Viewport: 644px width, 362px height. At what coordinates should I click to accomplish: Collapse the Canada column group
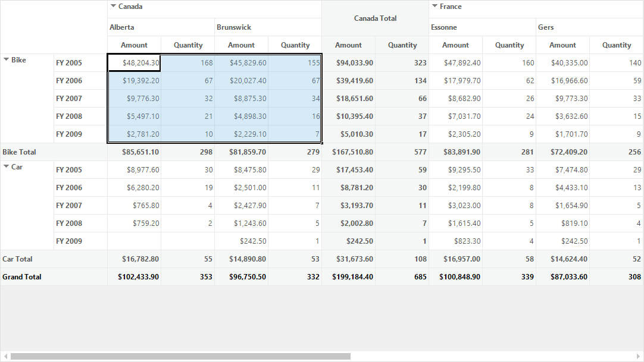point(113,6)
